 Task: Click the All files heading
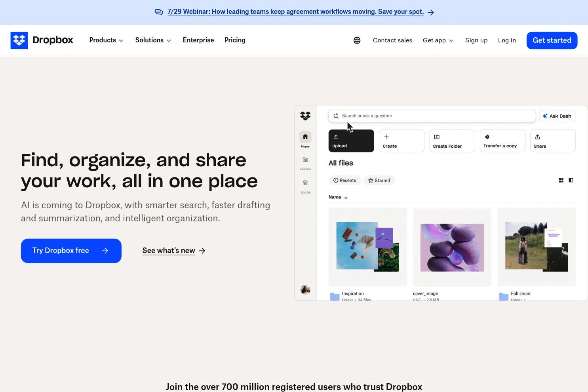[x=341, y=163]
